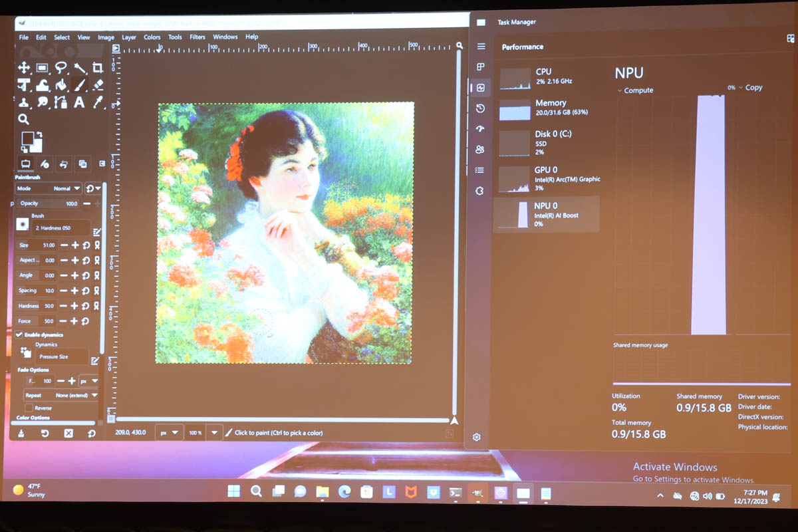Screen dimensions: 798x532
Task: Open Task Manager Settings gear
Action: click(476, 437)
